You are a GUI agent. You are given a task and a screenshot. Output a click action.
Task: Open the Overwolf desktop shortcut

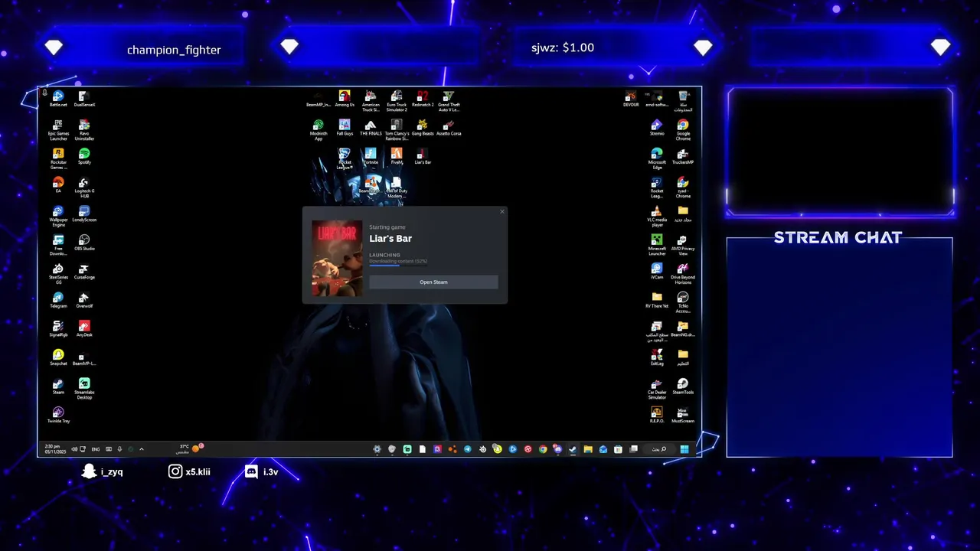click(x=84, y=300)
